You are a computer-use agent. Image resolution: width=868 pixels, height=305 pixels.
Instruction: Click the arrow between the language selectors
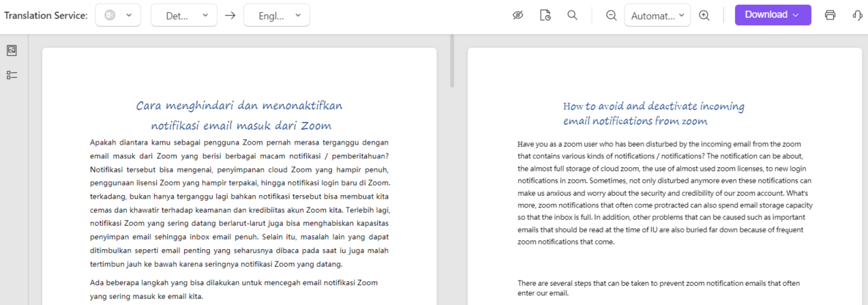click(230, 15)
